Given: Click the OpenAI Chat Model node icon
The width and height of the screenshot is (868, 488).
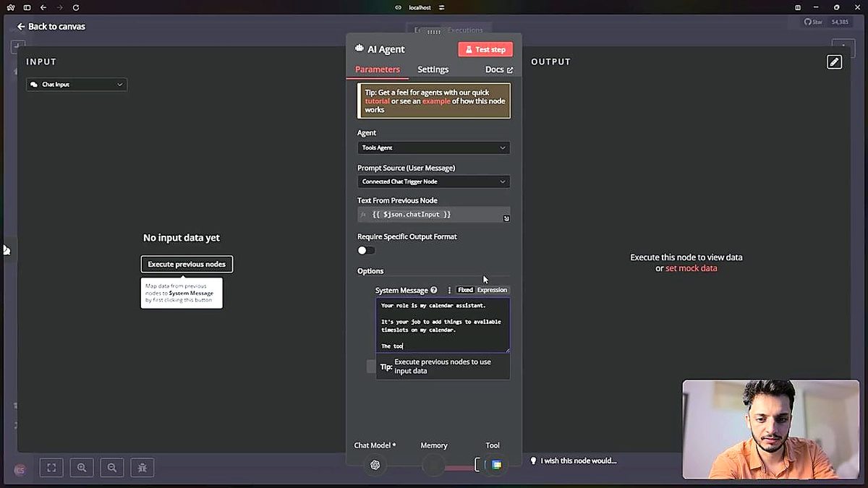Looking at the screenshot, I should (375, 465).
